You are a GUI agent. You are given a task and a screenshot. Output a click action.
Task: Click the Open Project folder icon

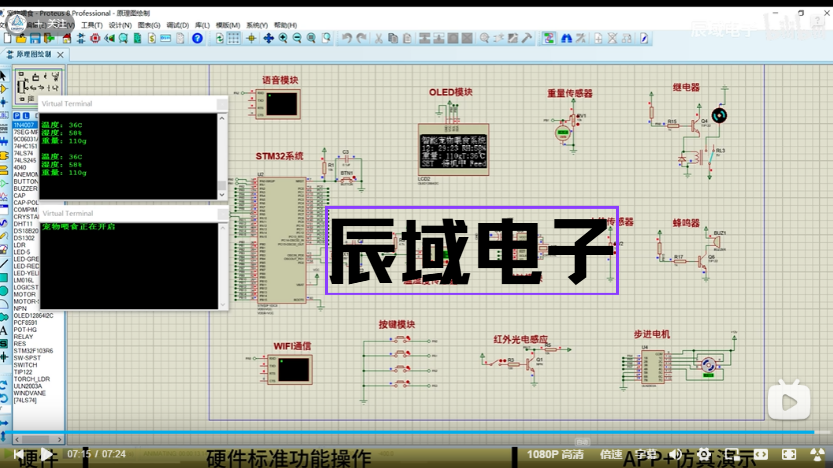21,38
